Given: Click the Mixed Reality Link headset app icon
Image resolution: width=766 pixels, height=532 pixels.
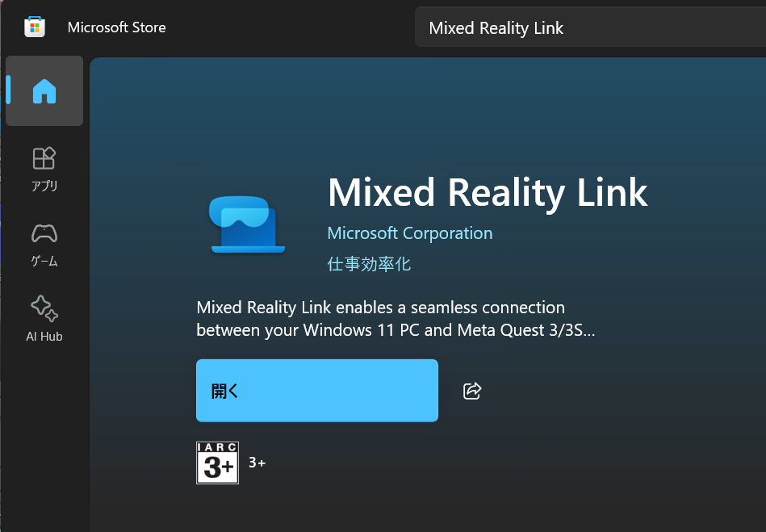Looking at the screenshot, I should tap(248, 224).
